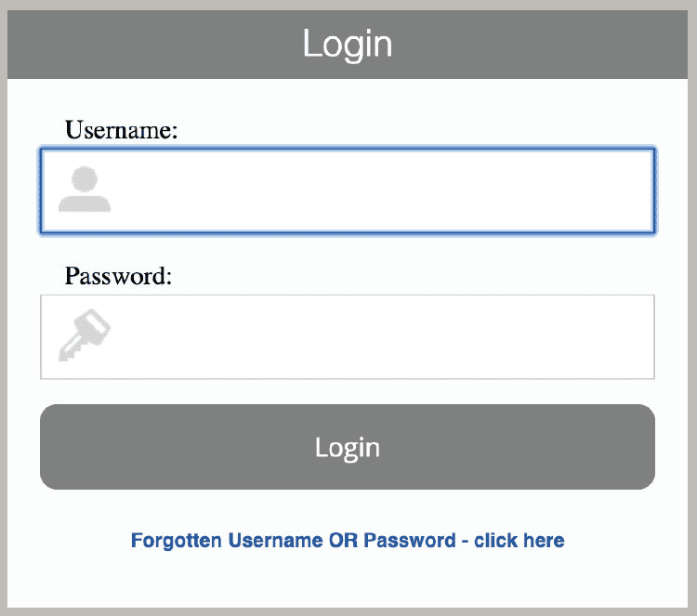The image size is (697, 616).
Task: Click the "Username:" label
Action: [x=122, y=130]
